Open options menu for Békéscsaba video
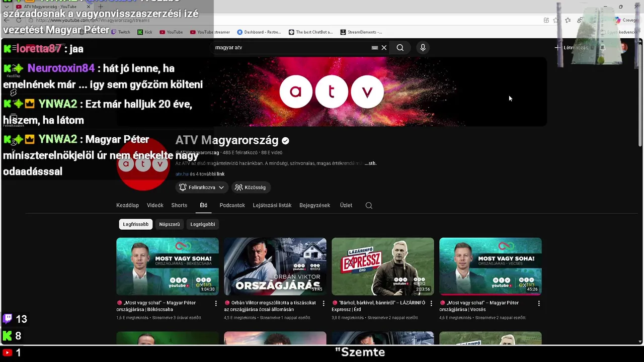Screen dimensions: 644x362 216,303
